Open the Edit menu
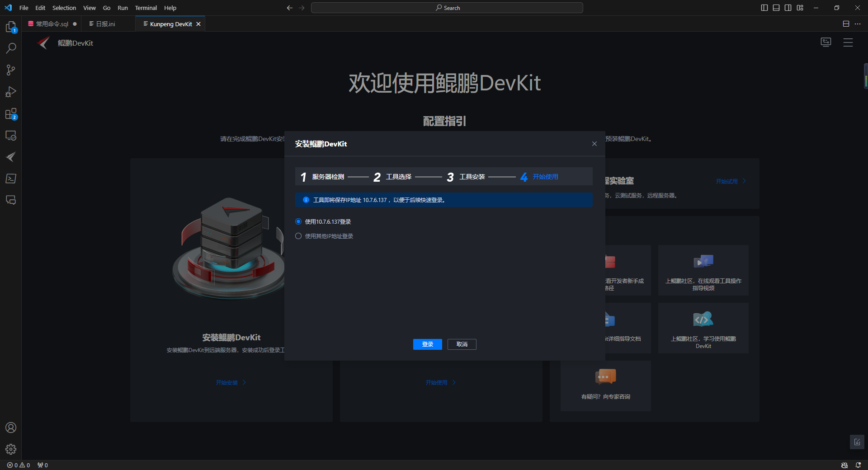This screenshot has width=868, height=470. 40,8
